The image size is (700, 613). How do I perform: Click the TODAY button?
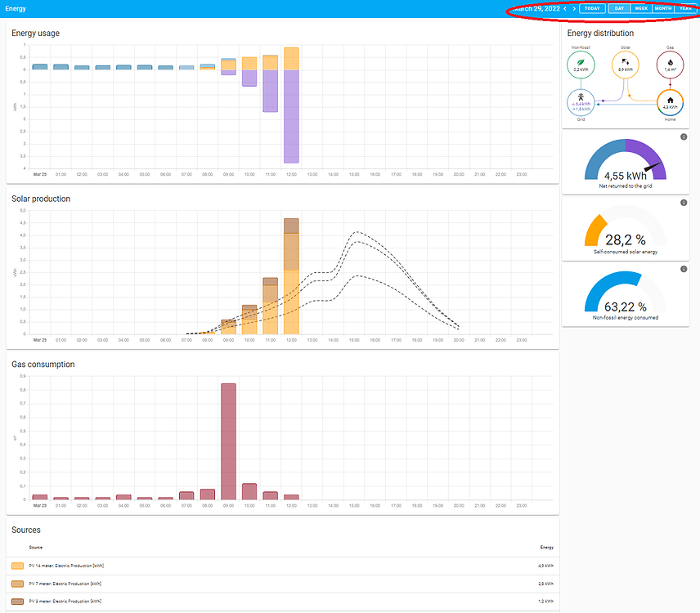click(592, 8)
